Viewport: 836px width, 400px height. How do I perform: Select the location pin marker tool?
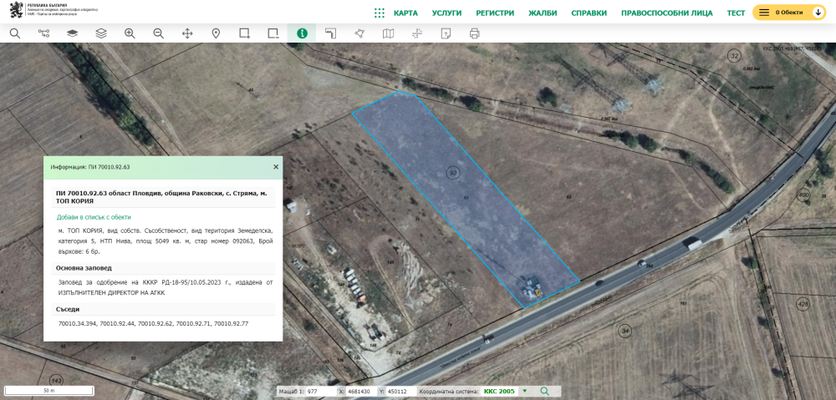[x=216, y=33]
